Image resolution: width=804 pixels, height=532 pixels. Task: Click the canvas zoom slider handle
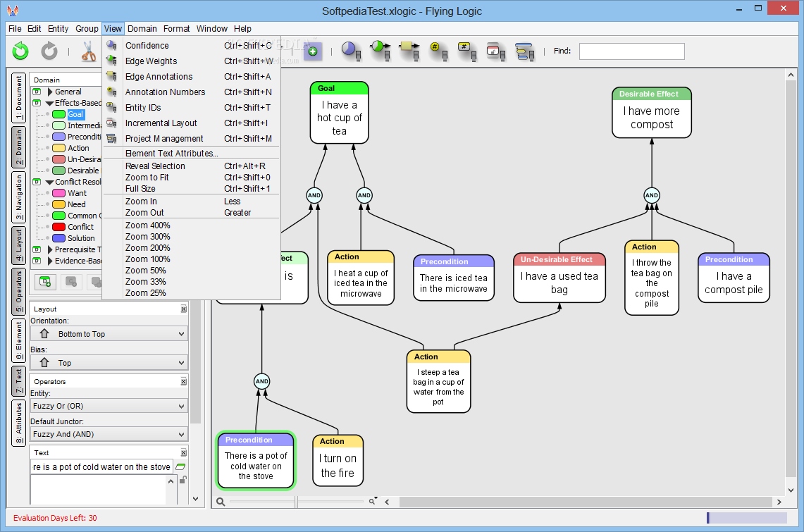(x=296, y=502)
